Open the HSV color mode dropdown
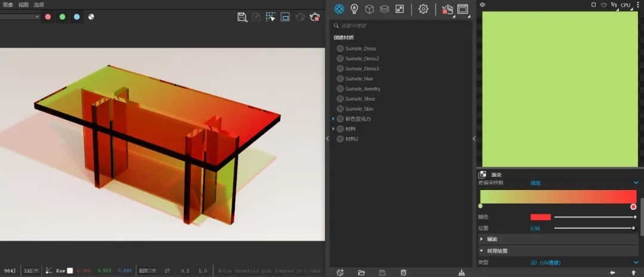644x277 pixels. point(148,271)
